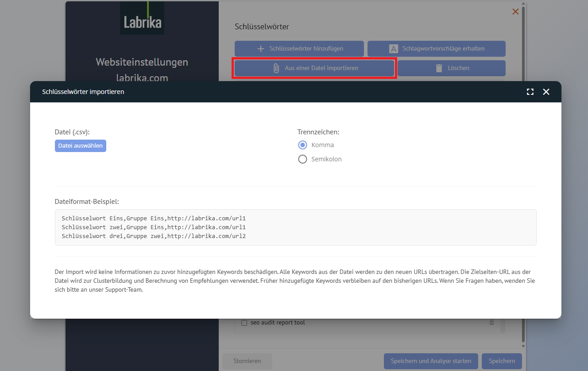Click the 'seo audit report tool' keyword text
588x371 pixels.
pyautogui.click(x=278, y=323)
